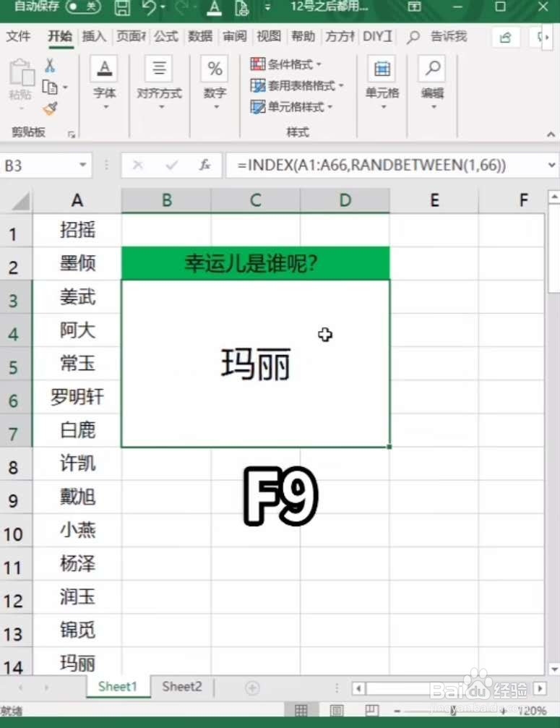This screenshot has width=560, height=728.
Task: Open the 单元格 cells group
Action: click(x=382, y=84)
